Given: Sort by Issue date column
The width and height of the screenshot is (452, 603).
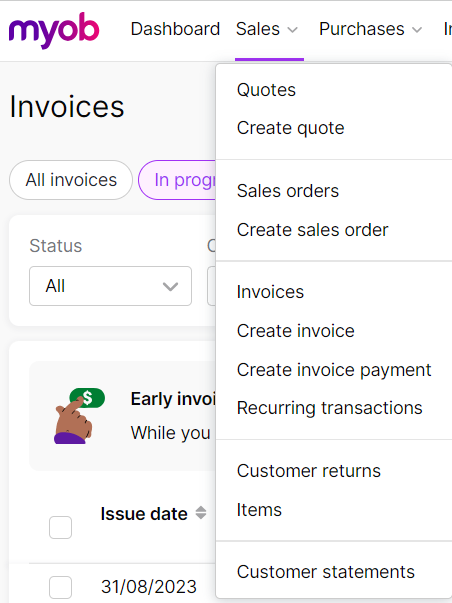Looking at the screenshot, I should point(153,514).
